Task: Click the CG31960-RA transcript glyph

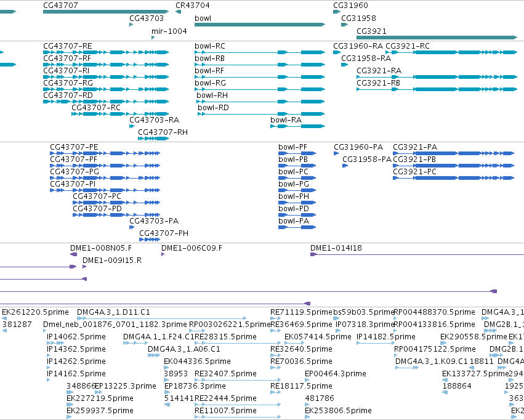Action: [337, 52]
